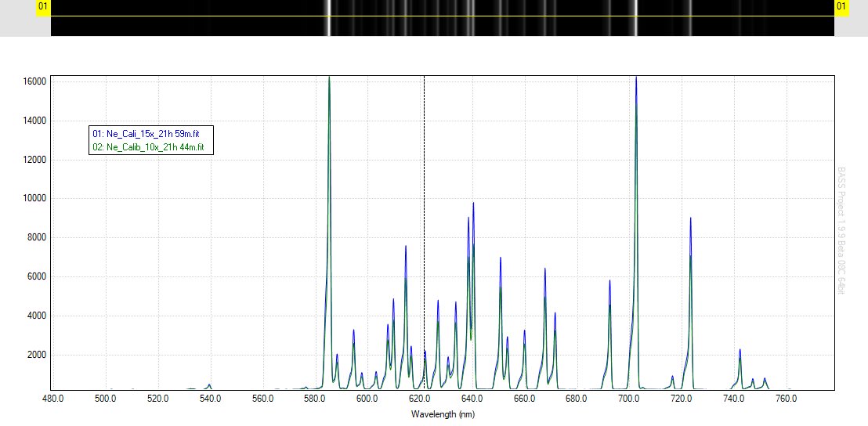The image size is (868, 426).
Task: Click the 760.0 tick on the wavelength axis
Action: tap(786, 399)
